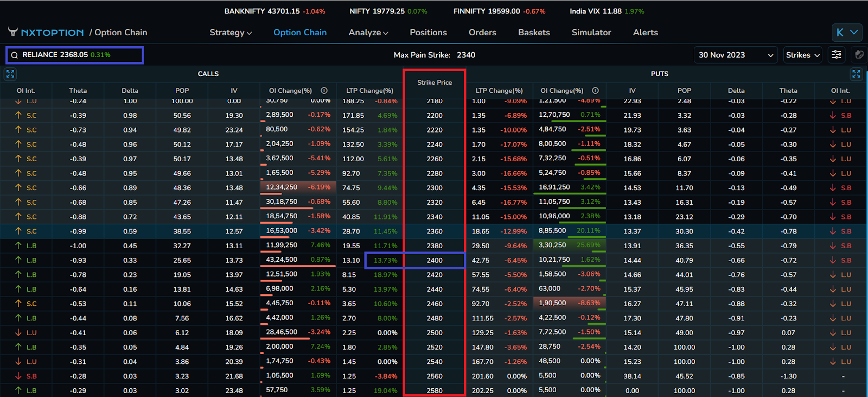This screenshot has width=868, height=397.
Task: Click the FINNIFTY 19599.00 ticker
Action: [499, 11]
